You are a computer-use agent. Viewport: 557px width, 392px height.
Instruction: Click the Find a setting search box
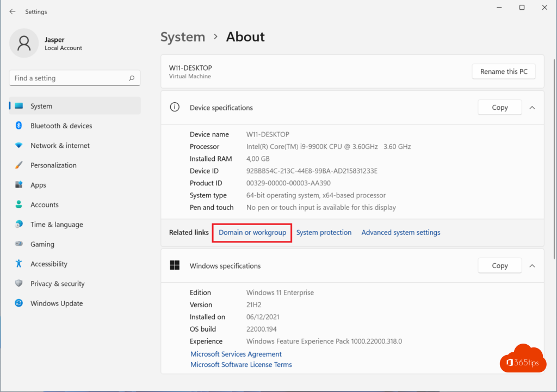click(75, 78)
